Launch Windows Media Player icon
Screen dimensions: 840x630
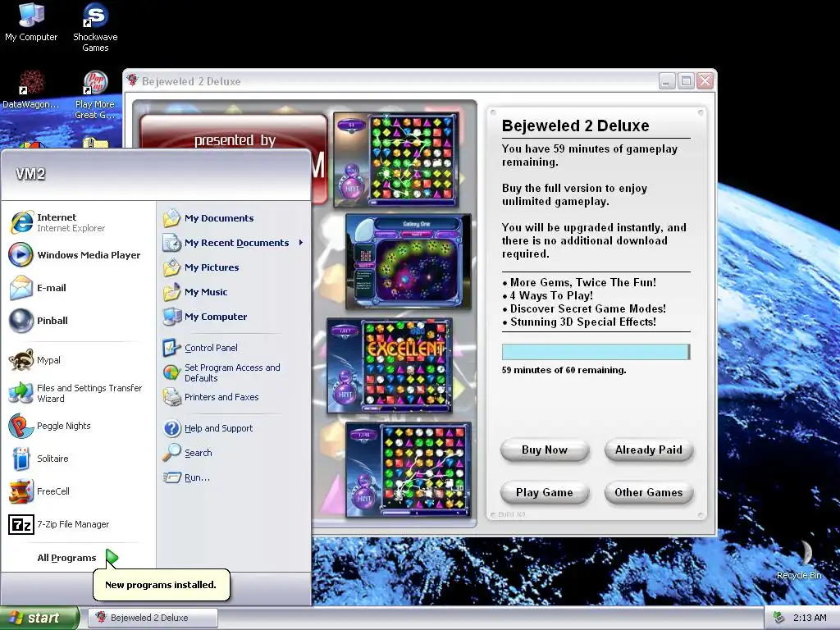click(21, 255)
